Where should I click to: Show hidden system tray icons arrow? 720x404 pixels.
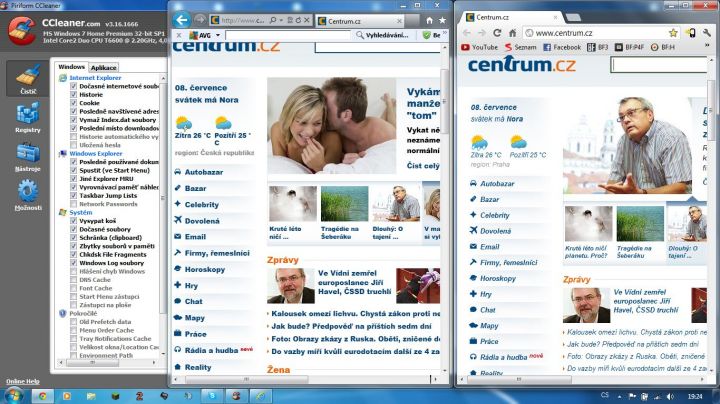(x=619, y=396)
